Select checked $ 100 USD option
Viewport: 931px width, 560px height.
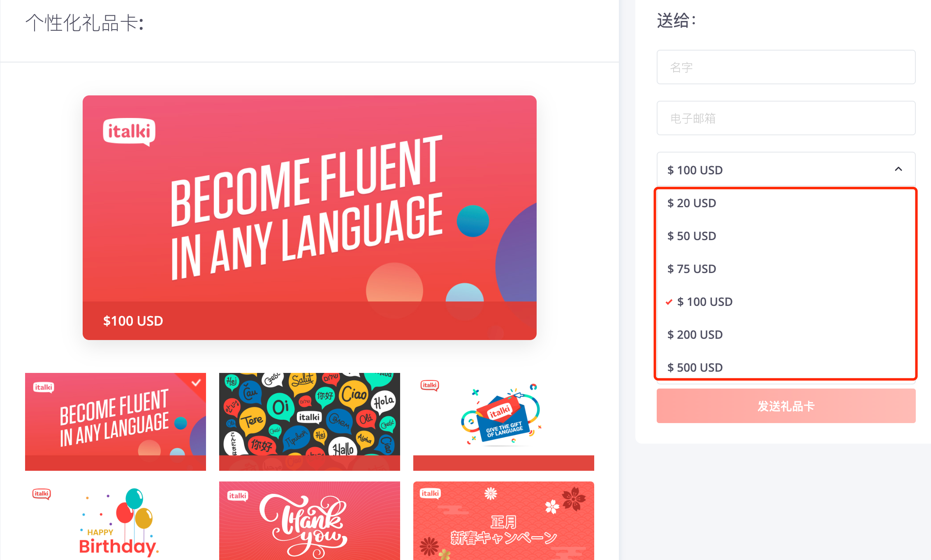tap(704, 302)
